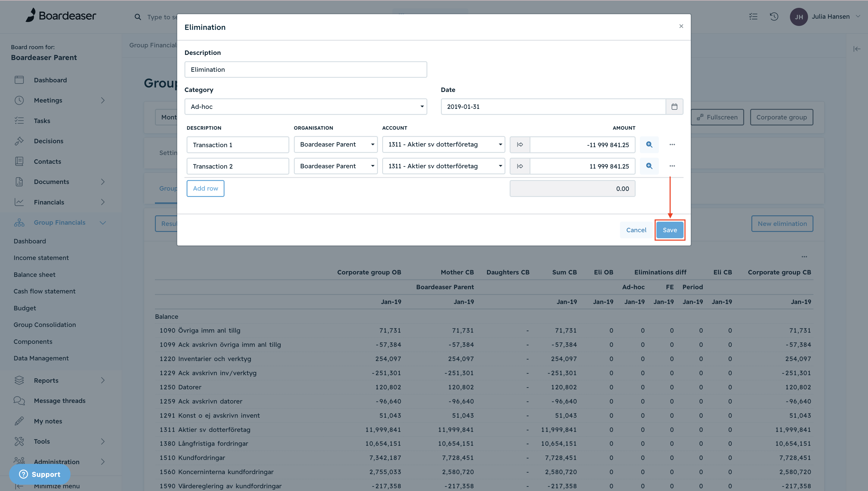
Task: Click the collapse panel arrow icon at right edge
Action: [x=857, y=49]
